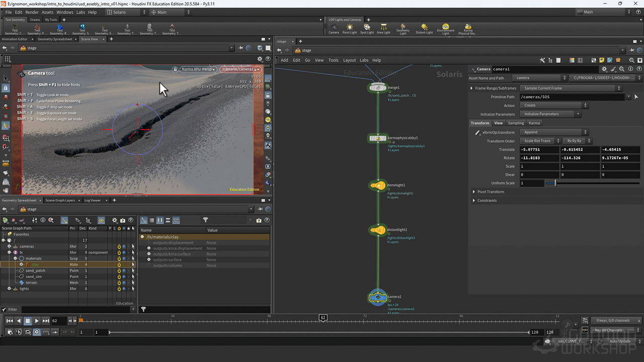Expand the Pivot Transform section

pos(474,192)
